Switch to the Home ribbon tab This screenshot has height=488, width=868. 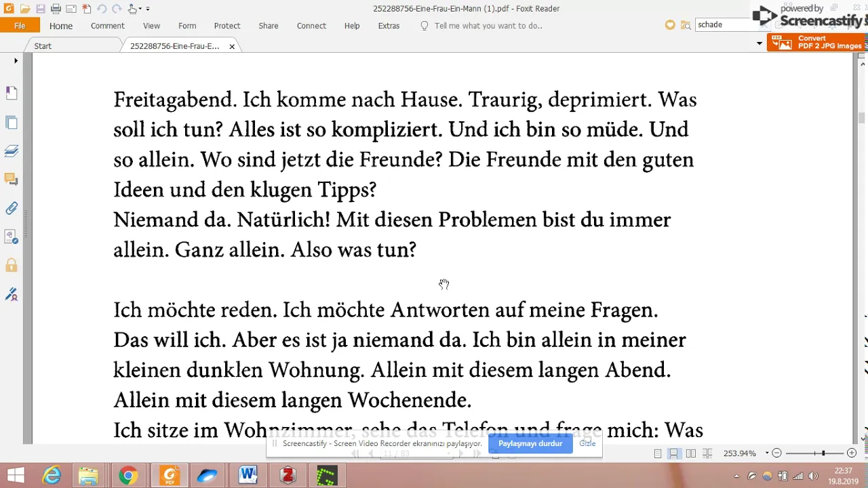tap(61, 26)
